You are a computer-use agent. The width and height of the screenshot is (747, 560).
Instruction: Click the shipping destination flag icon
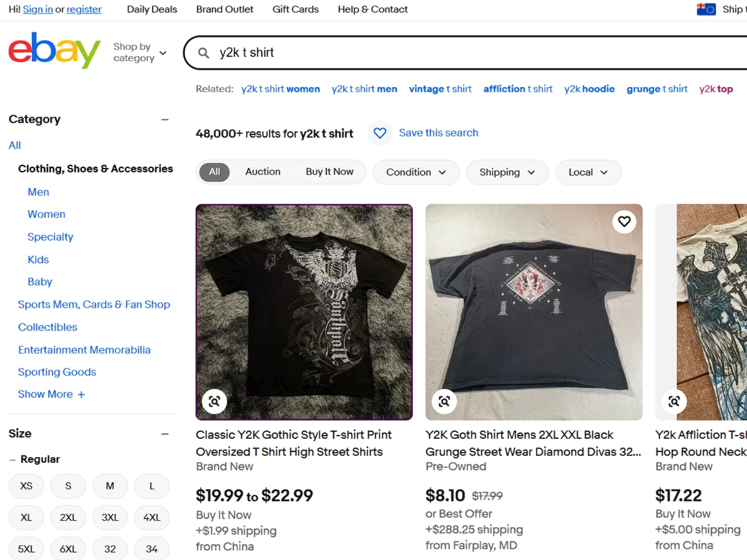coord(706,9)
